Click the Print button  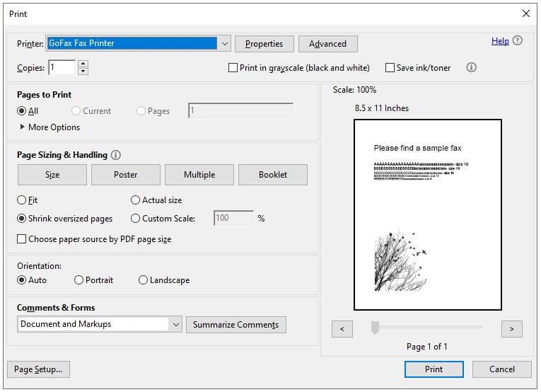[x=434, y=369]
